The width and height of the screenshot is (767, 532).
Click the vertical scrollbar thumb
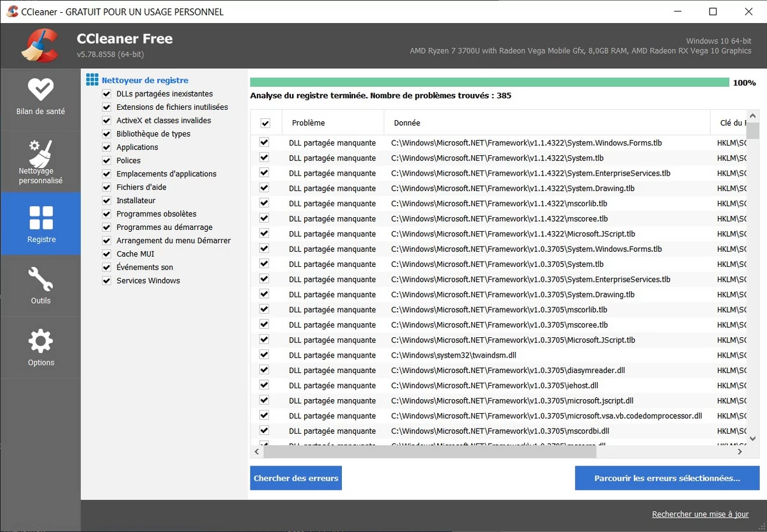tap(752, 130)
